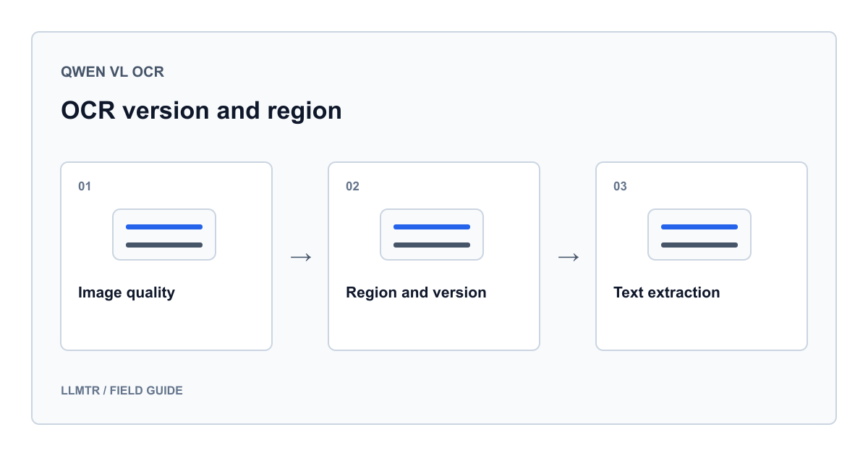Image resolution: width=868 pixels, height=456 pixels.
Task: Click the Image quality card icon
Action: [164, 235]
